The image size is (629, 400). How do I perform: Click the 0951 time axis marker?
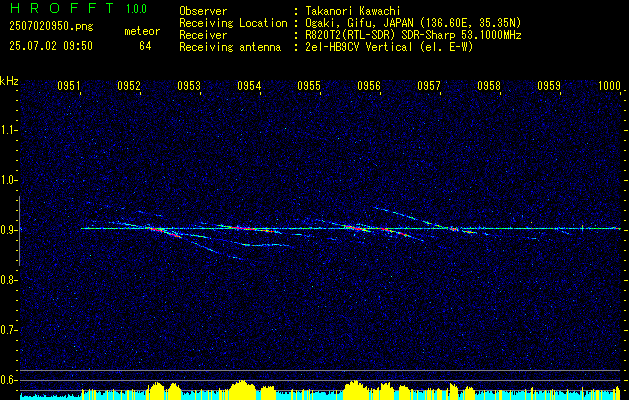[x=69, y=85]
